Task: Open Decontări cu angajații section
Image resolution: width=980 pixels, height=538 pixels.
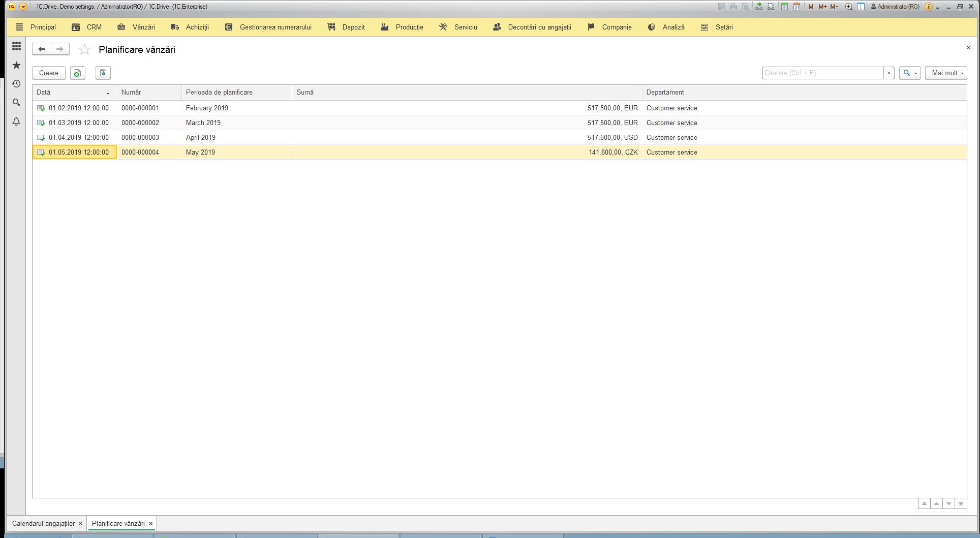Action: click(532, 27)
